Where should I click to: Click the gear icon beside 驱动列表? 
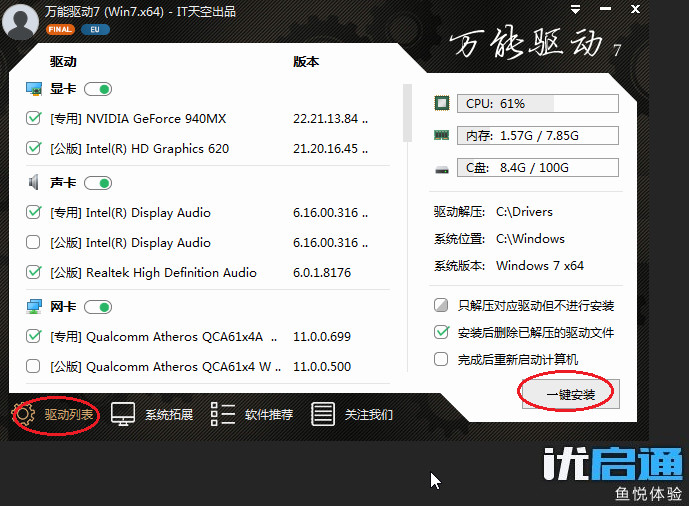(x=24, y=414)
